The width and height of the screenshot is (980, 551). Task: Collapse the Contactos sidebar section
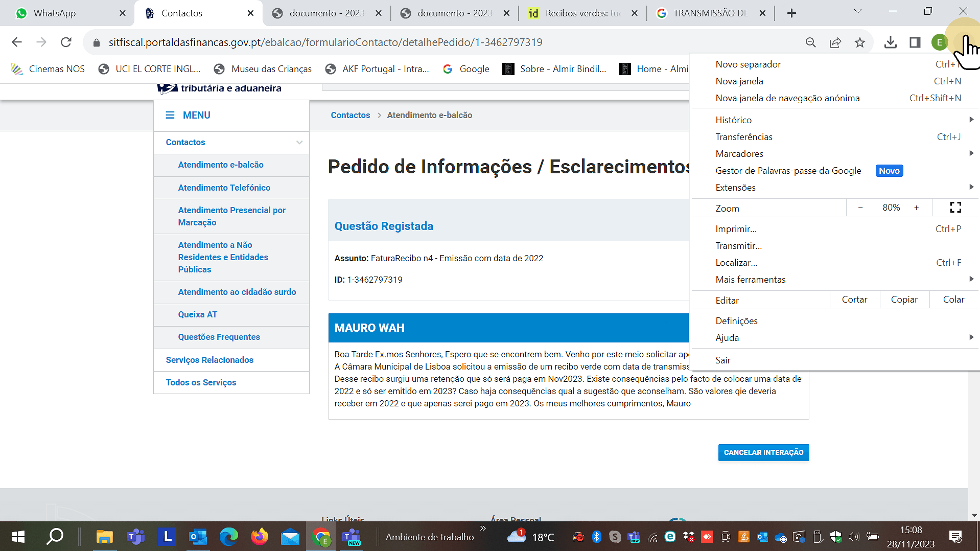pyautogui.click(x=299, y=142)
